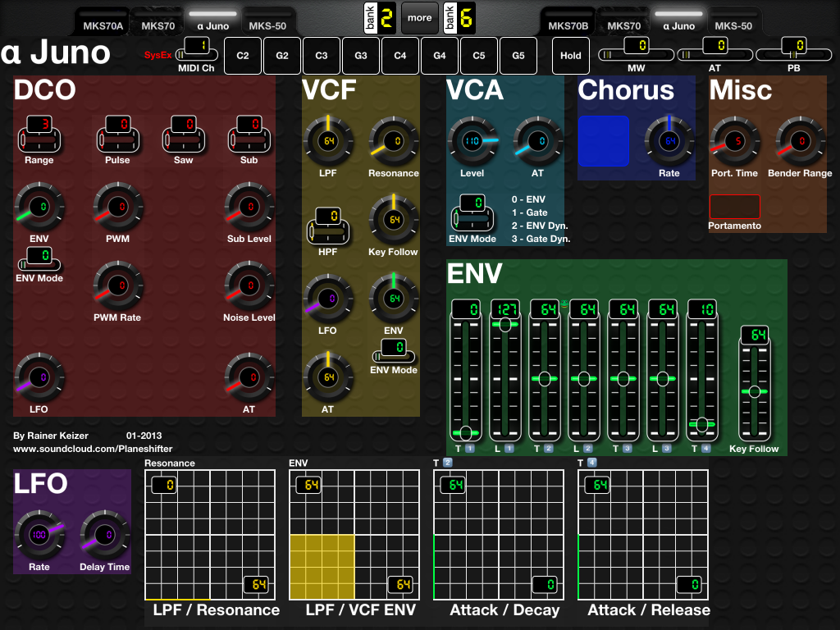Switch to the MKS70A tab

tap(103, 21)
